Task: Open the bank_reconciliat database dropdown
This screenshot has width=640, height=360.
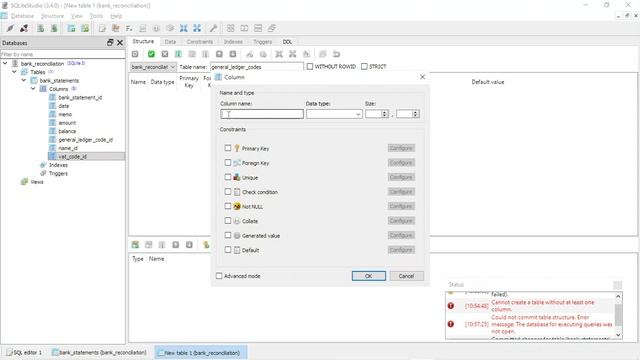Action: tap(153, 67)
